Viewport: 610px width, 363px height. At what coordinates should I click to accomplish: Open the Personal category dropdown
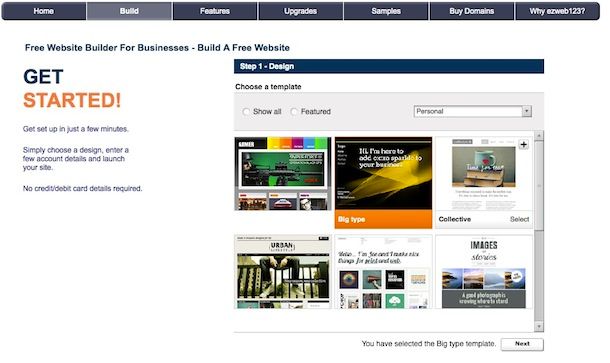(472, 111)
